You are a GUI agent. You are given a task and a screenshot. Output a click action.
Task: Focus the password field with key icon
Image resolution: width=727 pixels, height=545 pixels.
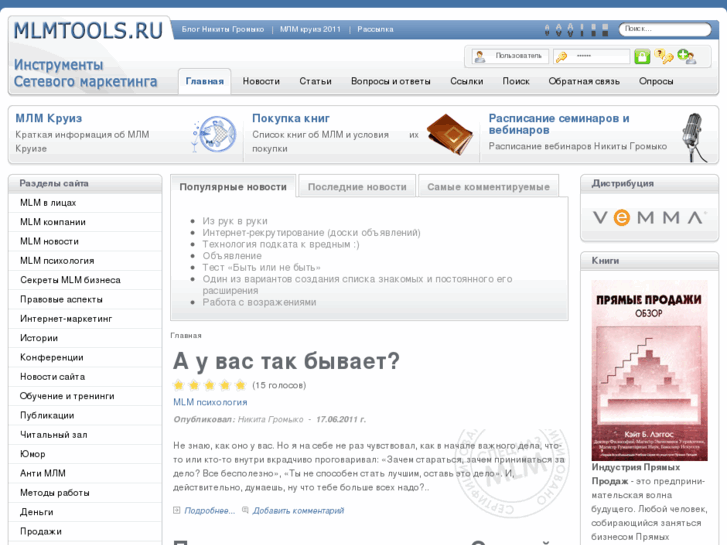click(x=592, y=56)
